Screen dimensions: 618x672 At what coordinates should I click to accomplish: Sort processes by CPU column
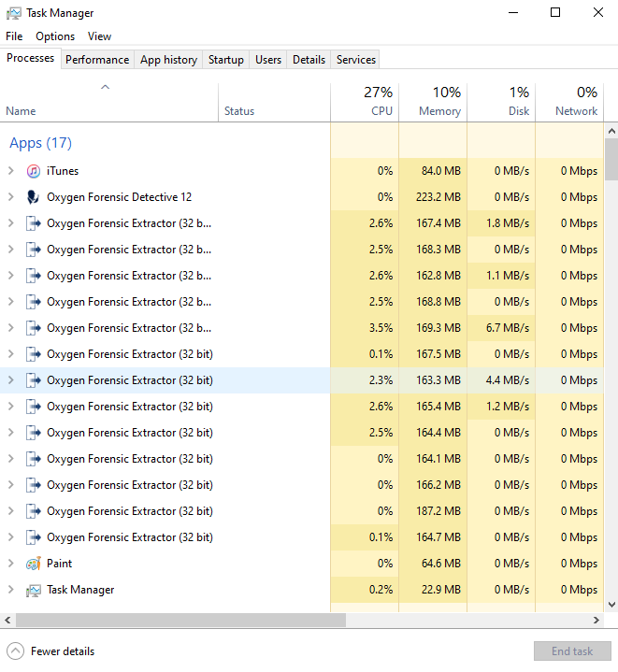pos(365,103)
